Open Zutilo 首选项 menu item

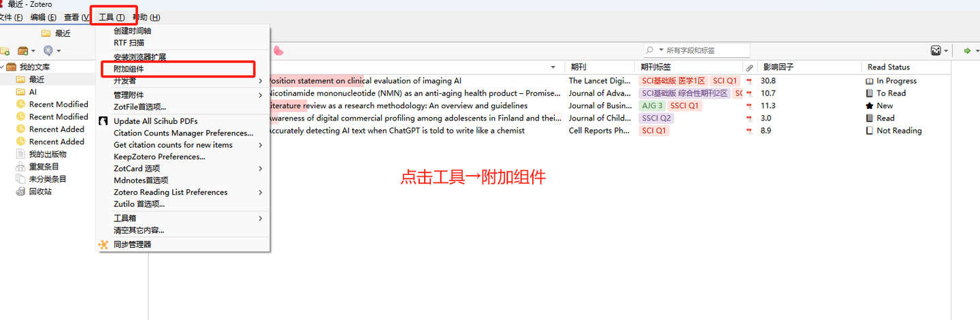(x=183, y=204)
